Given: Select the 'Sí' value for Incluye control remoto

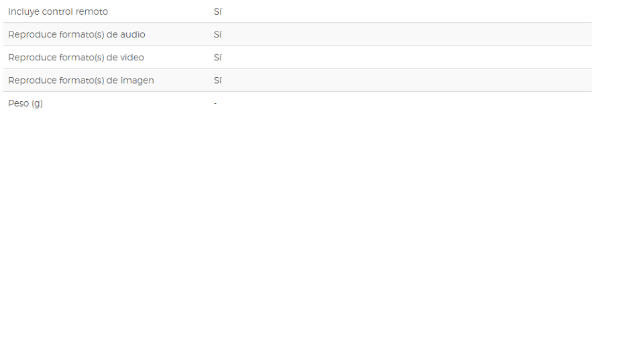Looking at the screenshot, I should pyautogui.click(x=217, y=11).
